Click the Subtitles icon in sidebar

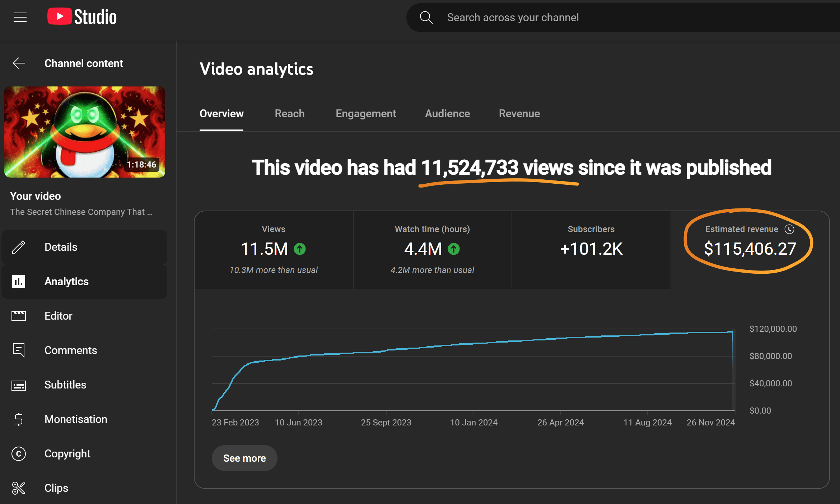click(19, 385)
